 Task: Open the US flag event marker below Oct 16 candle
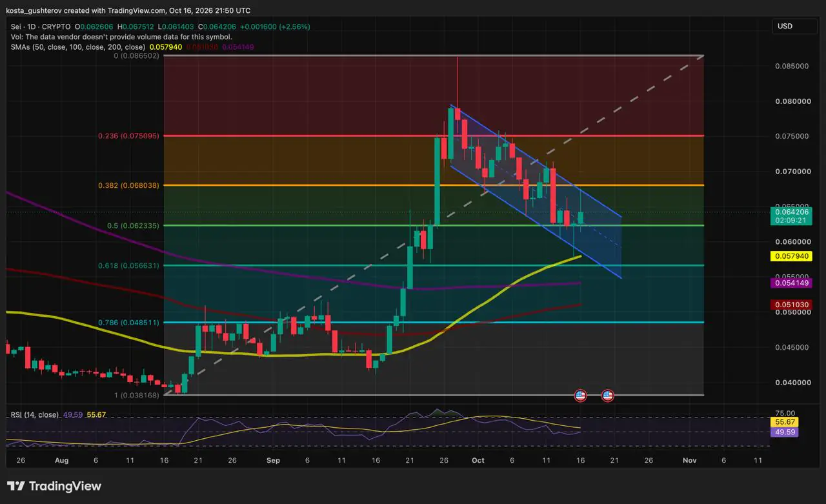click(580, 395)
